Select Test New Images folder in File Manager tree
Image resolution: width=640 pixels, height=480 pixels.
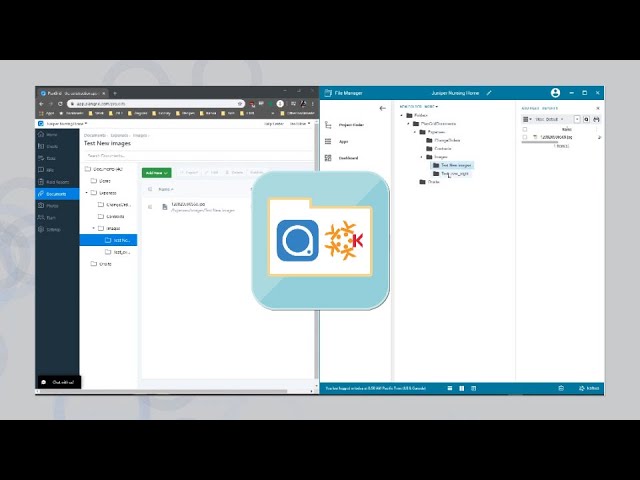tap(452, 165)
